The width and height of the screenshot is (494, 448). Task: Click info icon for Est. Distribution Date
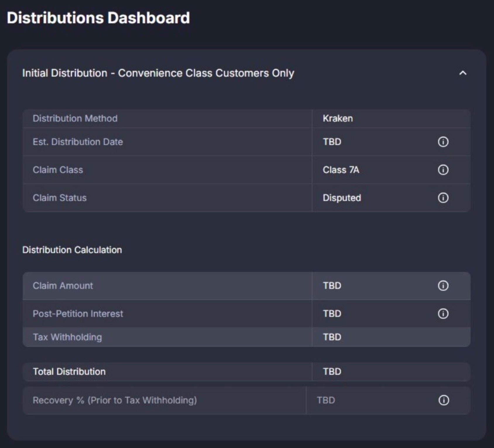[443, 142]
